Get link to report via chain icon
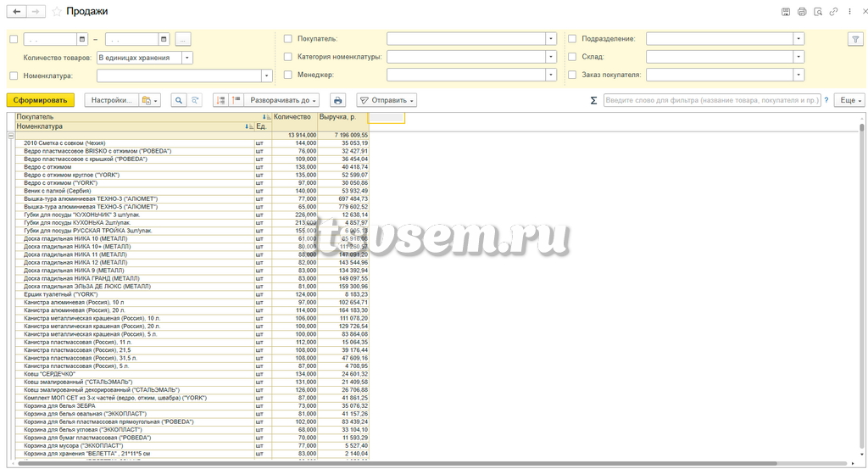This screenshot has width=868, height=469. point(833,12)
